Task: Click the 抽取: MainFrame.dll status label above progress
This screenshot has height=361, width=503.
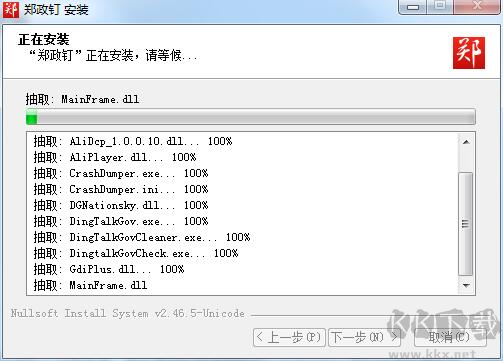Action: pos(82,99)
